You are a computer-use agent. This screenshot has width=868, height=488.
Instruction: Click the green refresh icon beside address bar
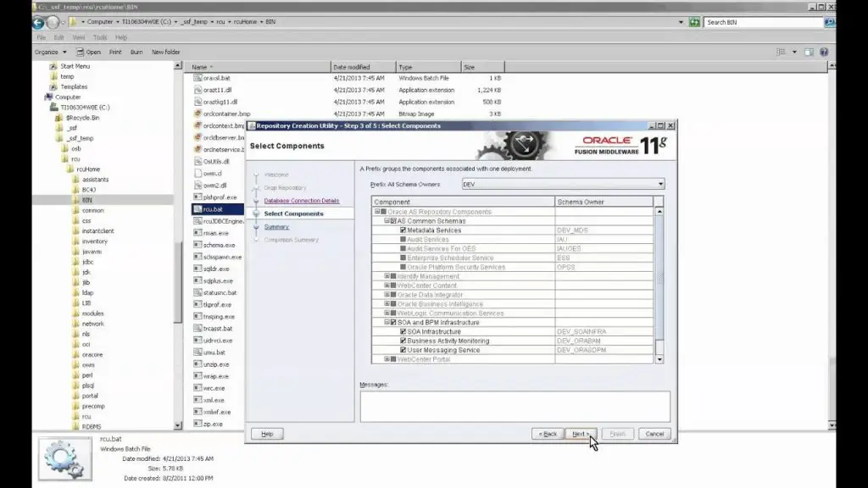[694, 22]
